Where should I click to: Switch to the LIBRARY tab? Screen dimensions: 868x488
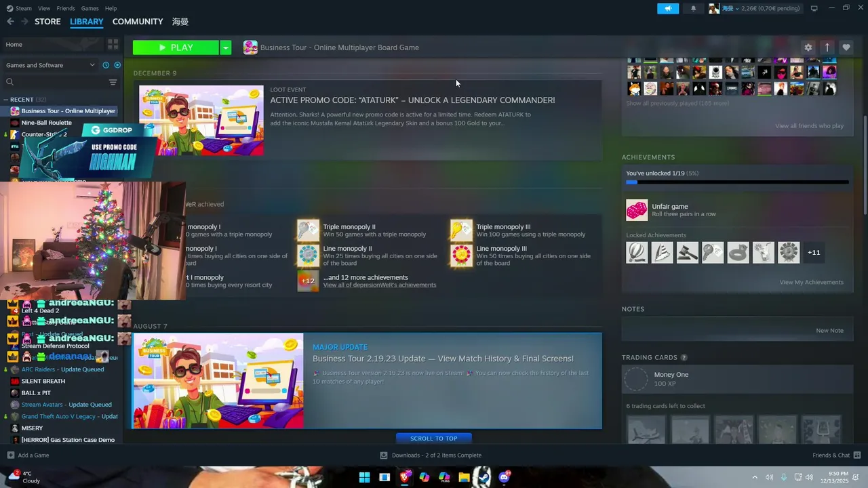[x=87, y=22]
